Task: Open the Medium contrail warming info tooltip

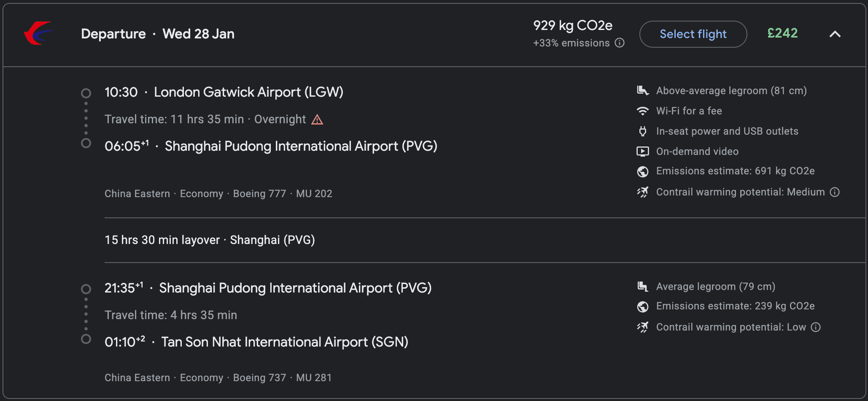Action: [x=836, y=192]
